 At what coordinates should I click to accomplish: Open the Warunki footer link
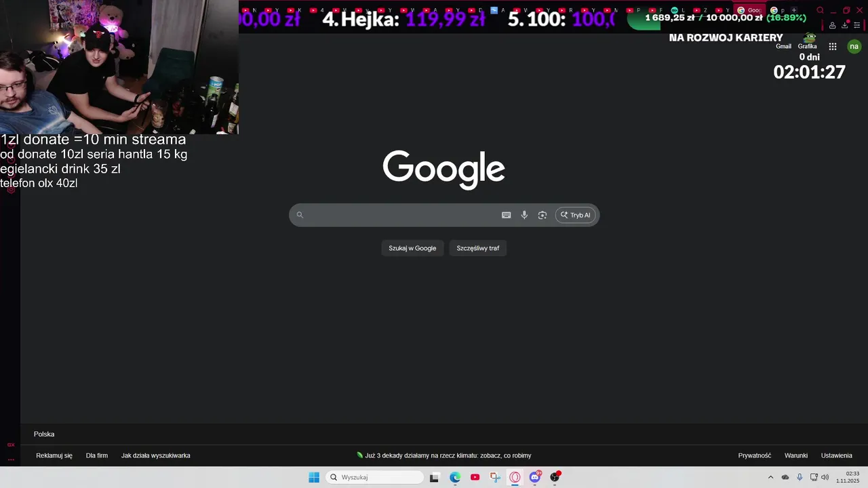(796, 455)
